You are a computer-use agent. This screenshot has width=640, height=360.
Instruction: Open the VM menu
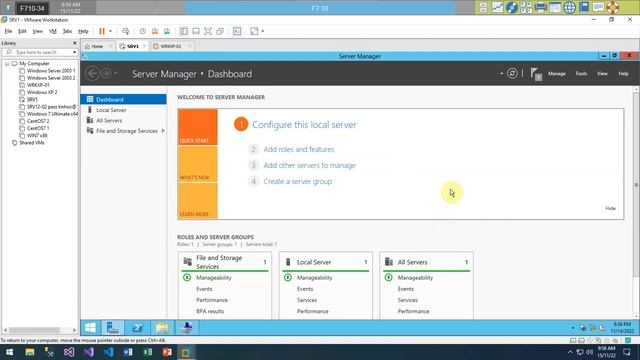pyautogui.click(x=53, y=31)
